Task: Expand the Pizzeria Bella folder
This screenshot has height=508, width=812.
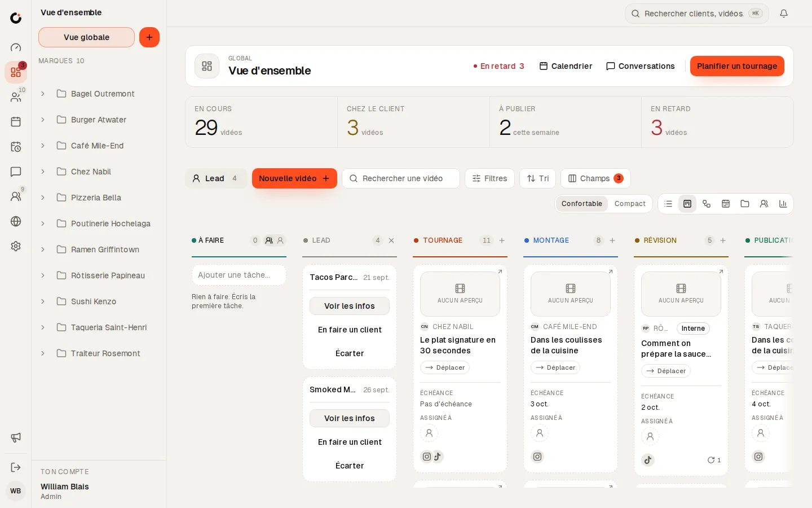Action: point(43,198)
